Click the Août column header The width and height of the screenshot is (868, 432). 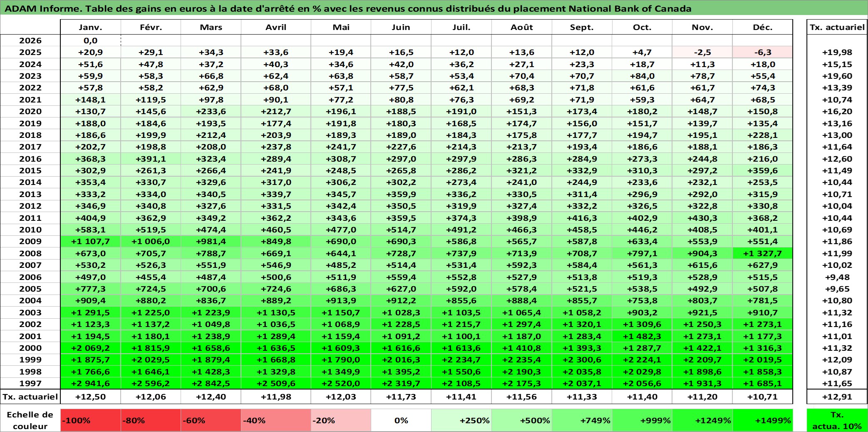pos(522,27)
